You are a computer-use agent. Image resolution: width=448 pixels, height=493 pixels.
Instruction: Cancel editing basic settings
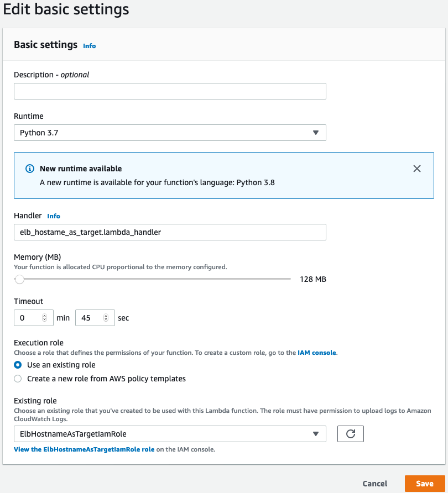[x=374, y=484]
